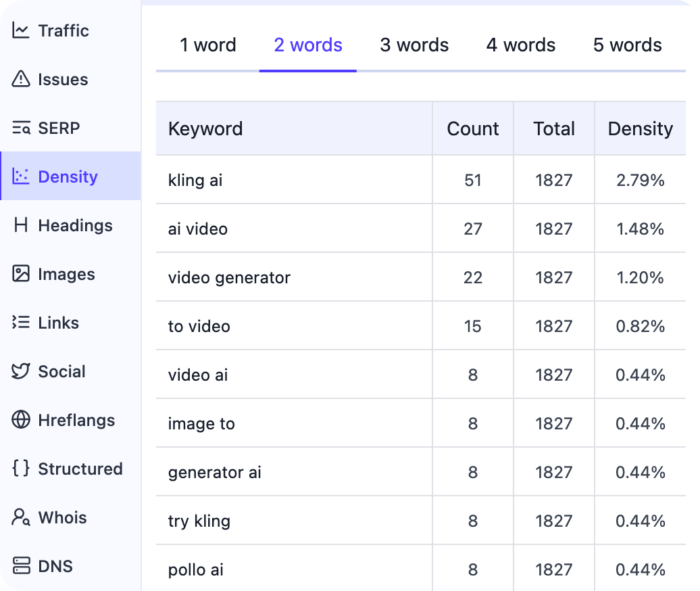Click the 1.48% density value
The image size is (700, 591).
coord(640,229)
